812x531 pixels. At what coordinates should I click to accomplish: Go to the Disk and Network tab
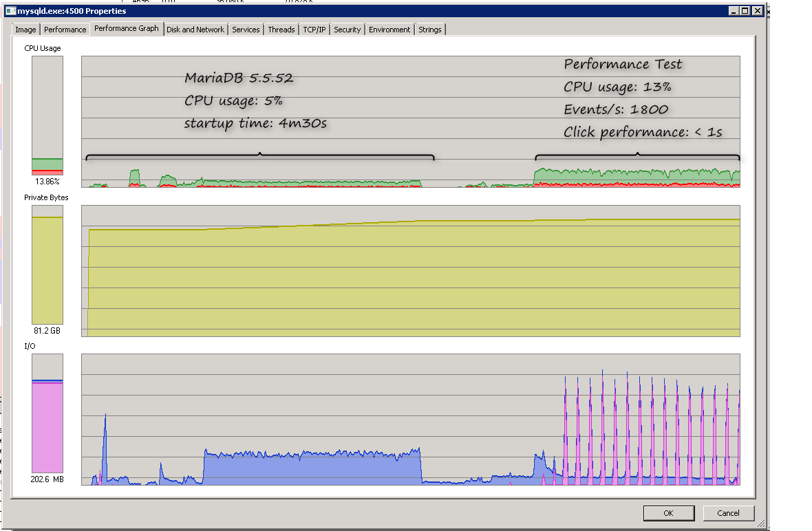coord(195,30)
